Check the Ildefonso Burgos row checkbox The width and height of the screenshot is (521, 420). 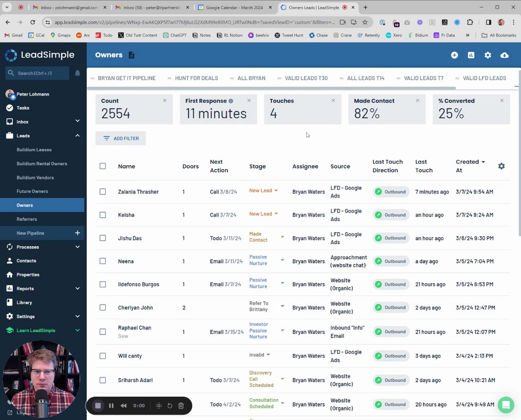point(103,284)
